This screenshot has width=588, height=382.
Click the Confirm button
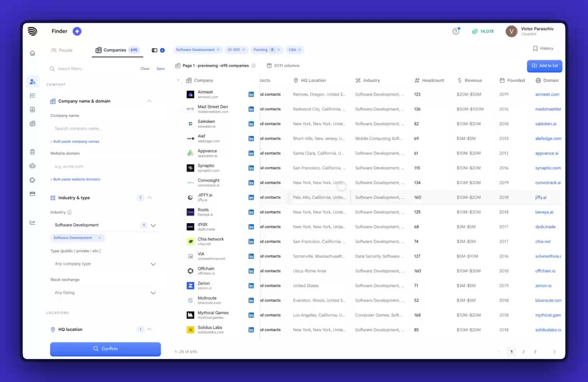(106, 348)
